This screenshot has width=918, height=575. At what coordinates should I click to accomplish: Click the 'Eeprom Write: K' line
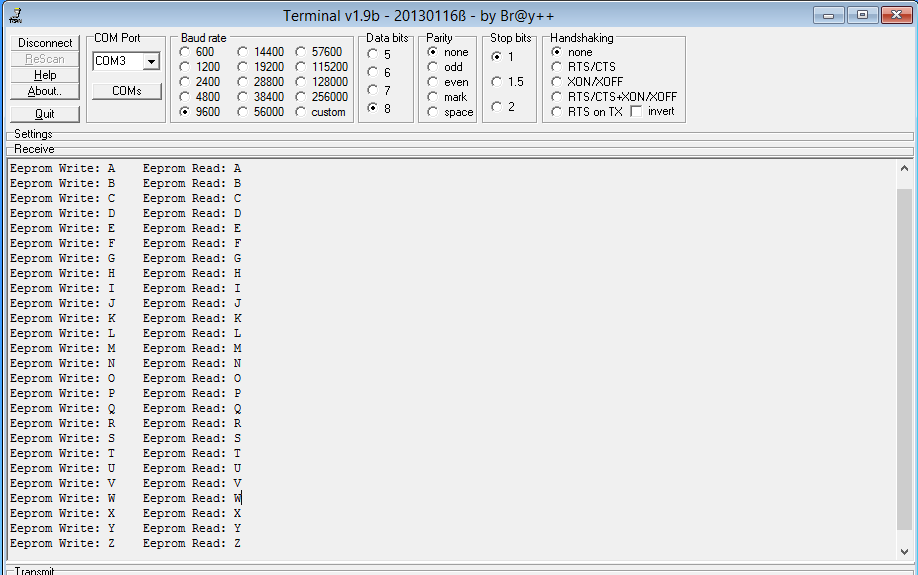click(x=63, y=319)
